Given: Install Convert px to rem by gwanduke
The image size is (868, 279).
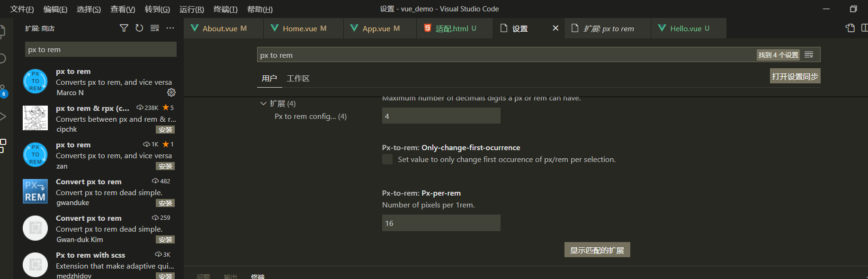Looking at the screenshot, I should click(x=165, y=203).
